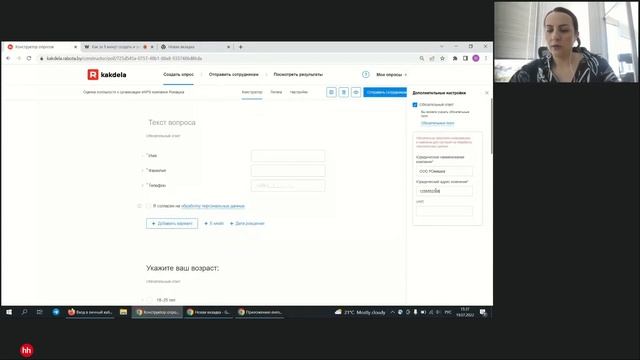The width and height of the screenshot is (640, 360).
Task: Open File Explorer from taskbar
Action: point(123,312)
